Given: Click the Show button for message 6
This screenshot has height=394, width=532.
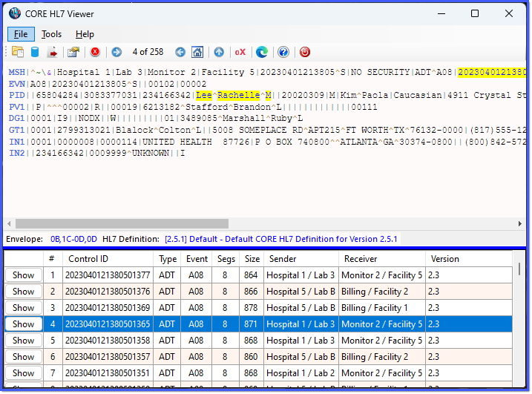Looking at the screenshot, I should click(24, 356).
